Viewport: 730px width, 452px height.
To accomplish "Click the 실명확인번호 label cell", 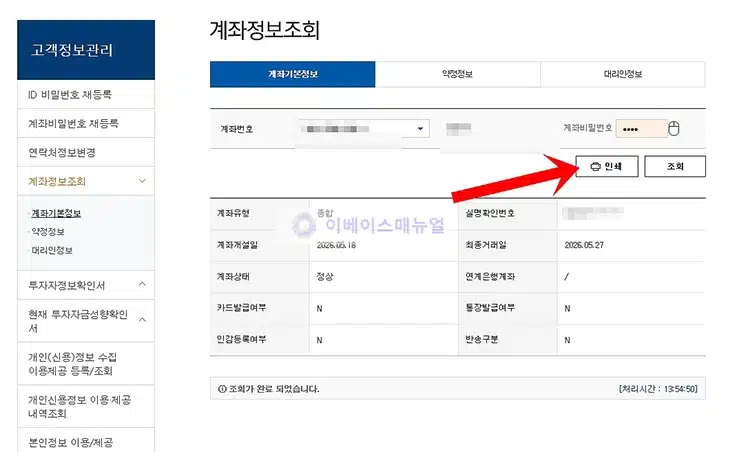I will coord(508,213).
